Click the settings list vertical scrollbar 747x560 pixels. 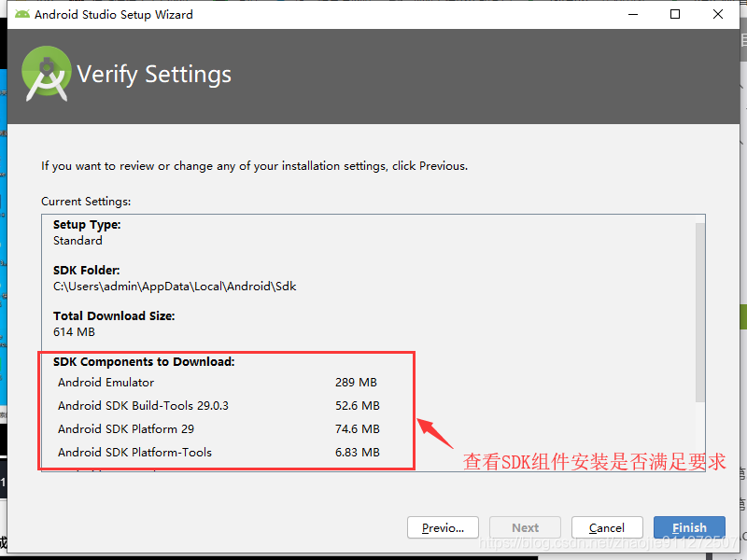[699, 313]
